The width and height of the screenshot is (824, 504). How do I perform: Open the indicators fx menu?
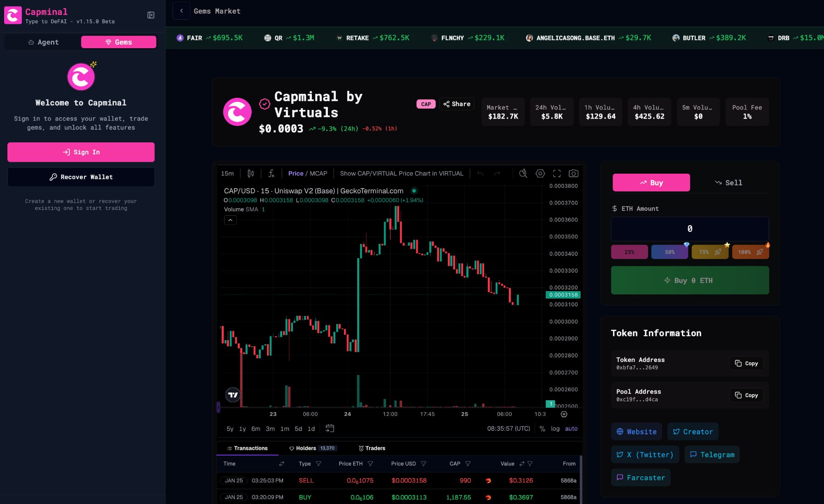(271, 173)
